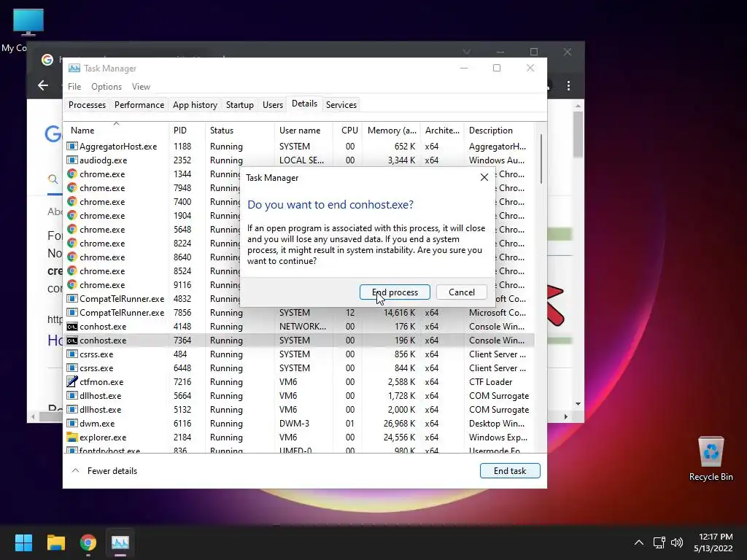This screenshot has height=560, width=747.
Task: Open the network icon in system tray
Action: coord(659,542)
